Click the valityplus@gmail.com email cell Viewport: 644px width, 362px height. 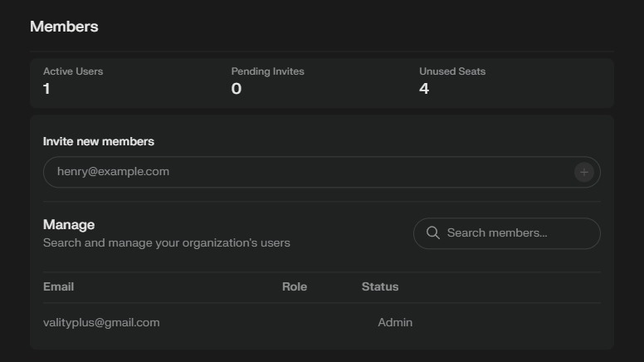coord(101,322)
